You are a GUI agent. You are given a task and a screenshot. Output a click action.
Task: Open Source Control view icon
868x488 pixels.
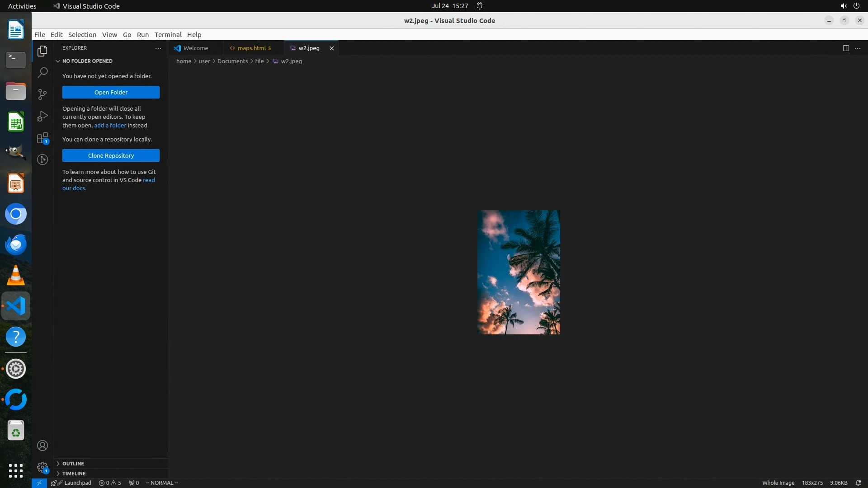coord(42,94)
